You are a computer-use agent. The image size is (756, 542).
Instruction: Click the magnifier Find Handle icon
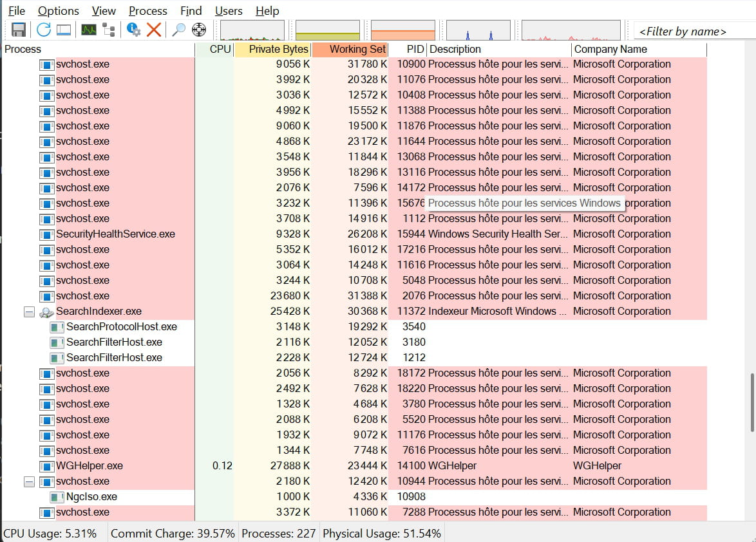[x=178, y=30]
